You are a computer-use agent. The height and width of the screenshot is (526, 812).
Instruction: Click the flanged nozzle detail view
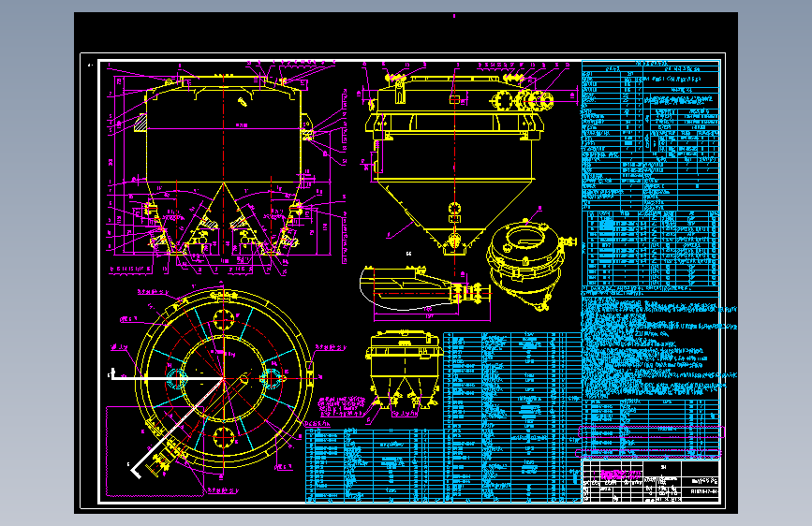pos(426,290)
